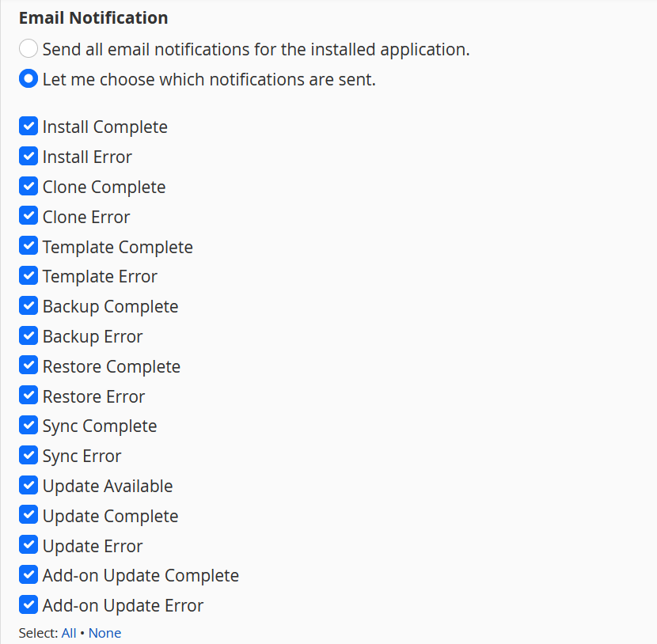Uncheck Add-on Update Complete checkbox

28,575
